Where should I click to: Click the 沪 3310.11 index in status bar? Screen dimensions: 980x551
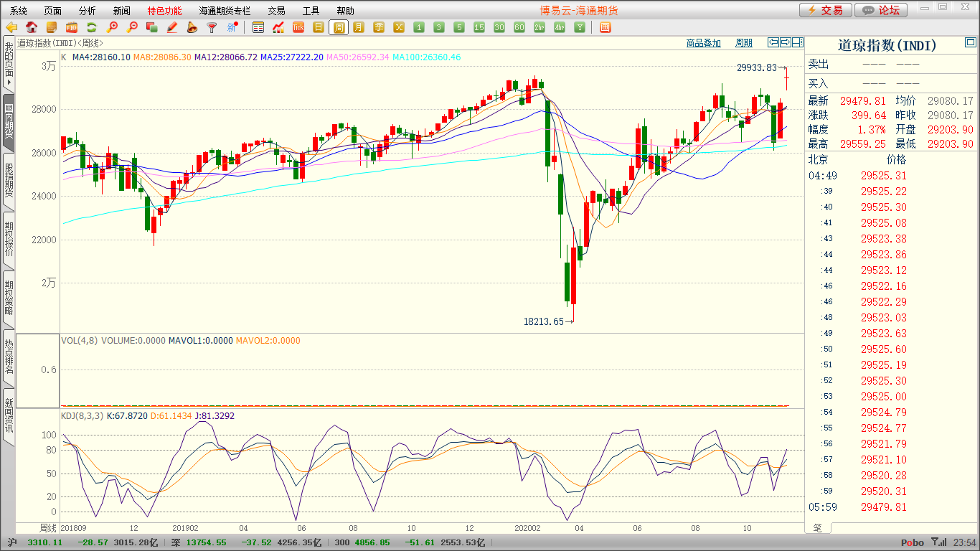click(35, 542)
